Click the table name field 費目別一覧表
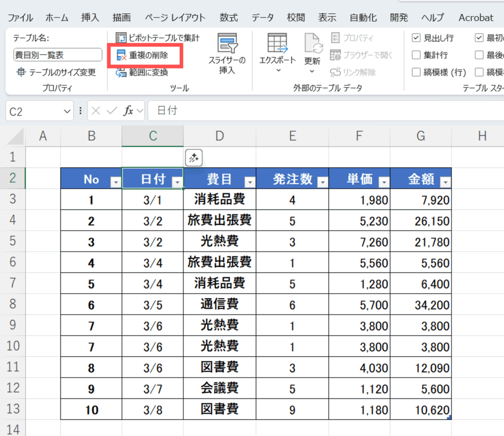The image size is (504, 436). [58, 55]
